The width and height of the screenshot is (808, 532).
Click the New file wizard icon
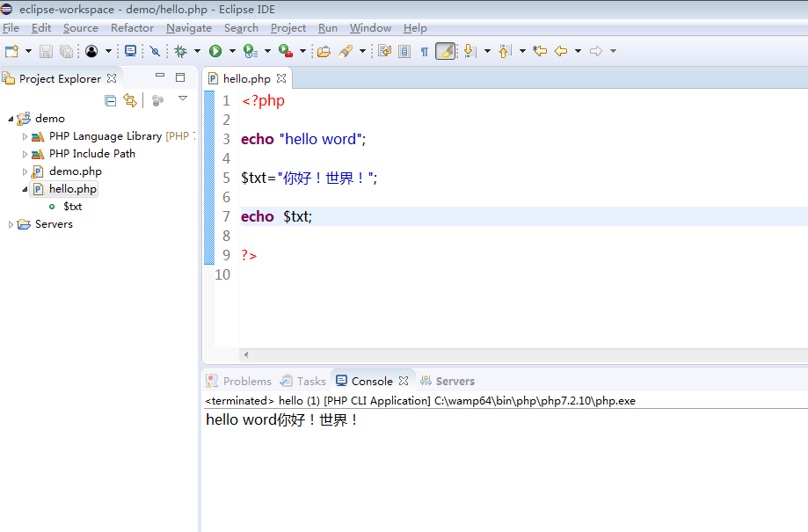(x=11, y=51)
